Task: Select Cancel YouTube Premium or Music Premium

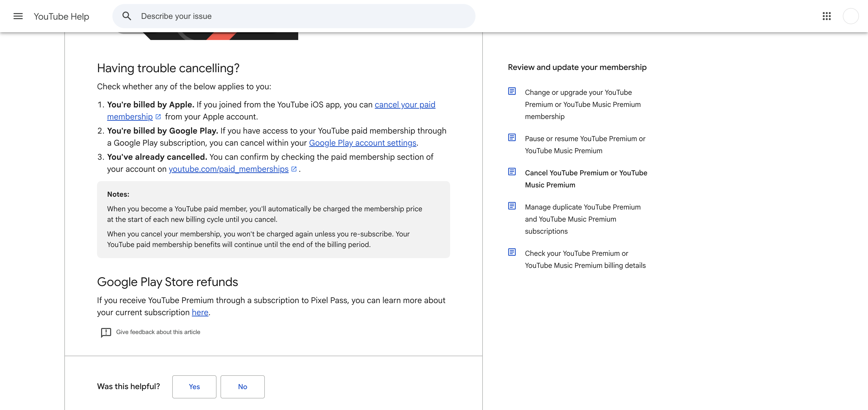Action: (586, 179)
